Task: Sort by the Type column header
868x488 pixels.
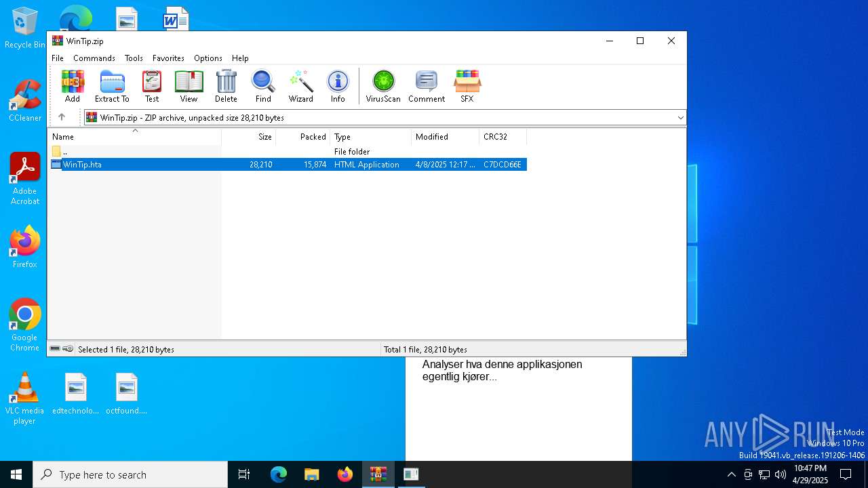Action: tap(371, 136)
